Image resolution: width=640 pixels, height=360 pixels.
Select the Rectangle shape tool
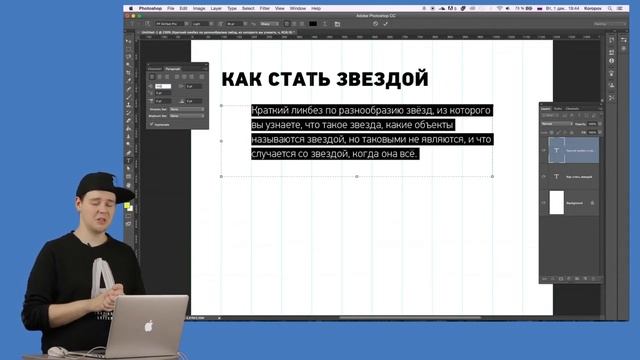(129, 176)
